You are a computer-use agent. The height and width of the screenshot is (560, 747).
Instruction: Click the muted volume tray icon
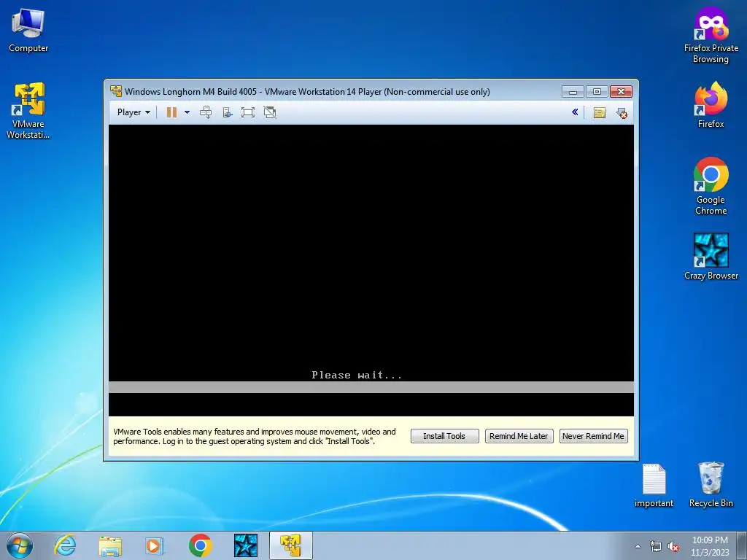(x=673, y=546)
